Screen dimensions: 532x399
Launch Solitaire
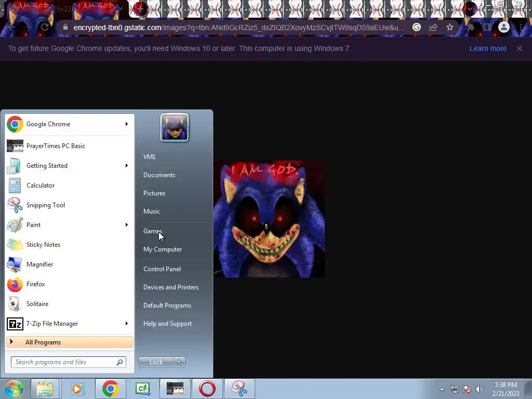click(69, 303)
